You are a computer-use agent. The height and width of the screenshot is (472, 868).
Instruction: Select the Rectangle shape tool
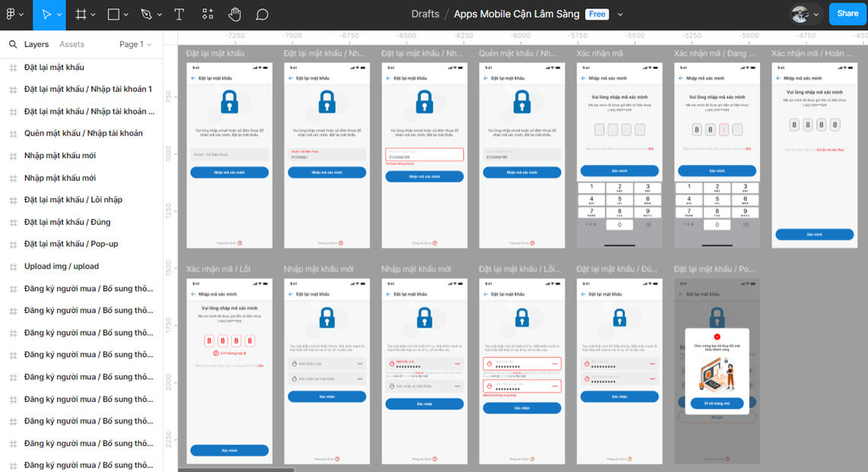(x=113, y=14)
